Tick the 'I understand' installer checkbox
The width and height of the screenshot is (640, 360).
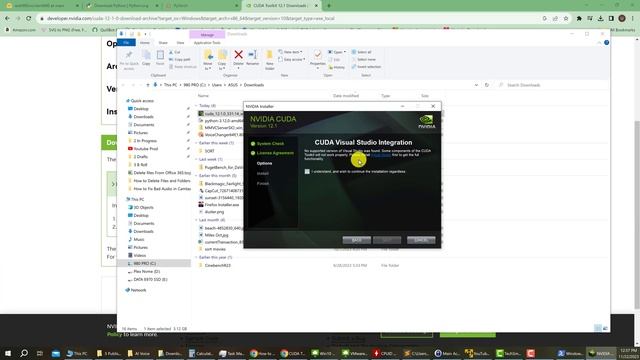(x=307, y=171)
